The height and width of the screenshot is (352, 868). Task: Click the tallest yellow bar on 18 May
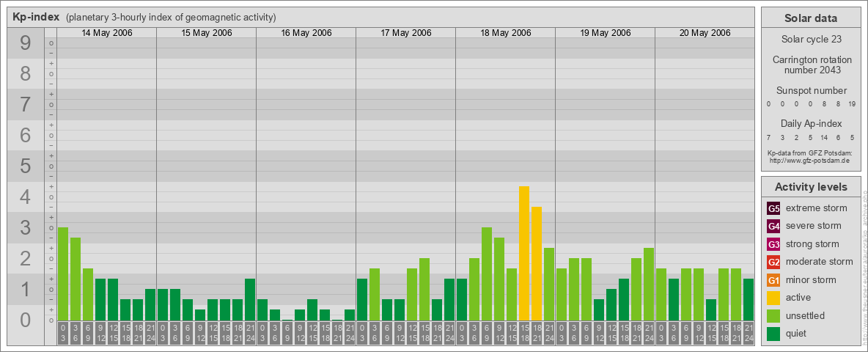524,254
